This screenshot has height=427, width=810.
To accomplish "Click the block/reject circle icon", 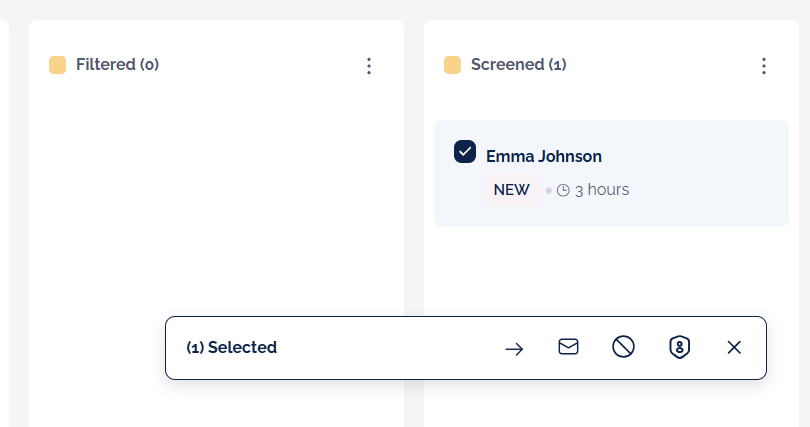I will point(624,347).
